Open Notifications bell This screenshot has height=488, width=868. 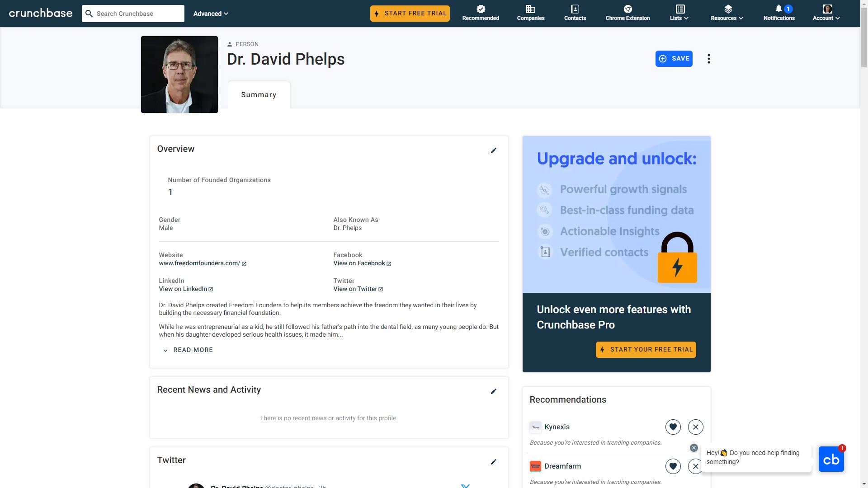tap(779, 13)
